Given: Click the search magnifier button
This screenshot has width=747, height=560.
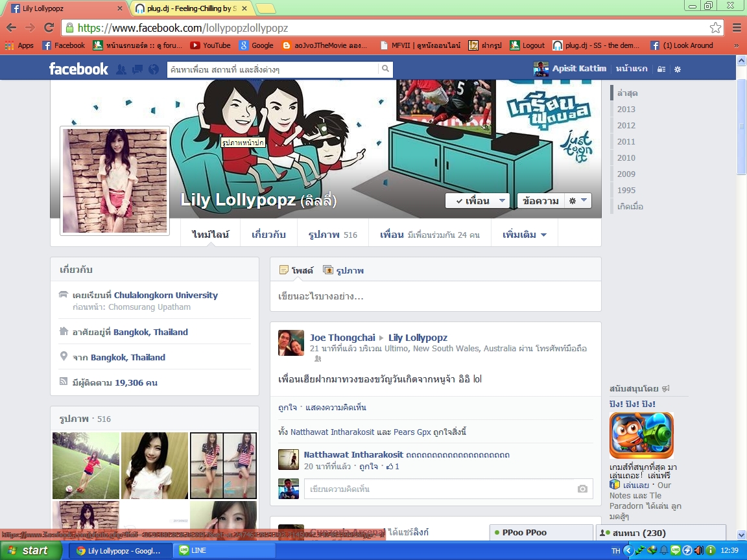Looking at the screenshot, I should pyautogui.click(x=385, y=69).
